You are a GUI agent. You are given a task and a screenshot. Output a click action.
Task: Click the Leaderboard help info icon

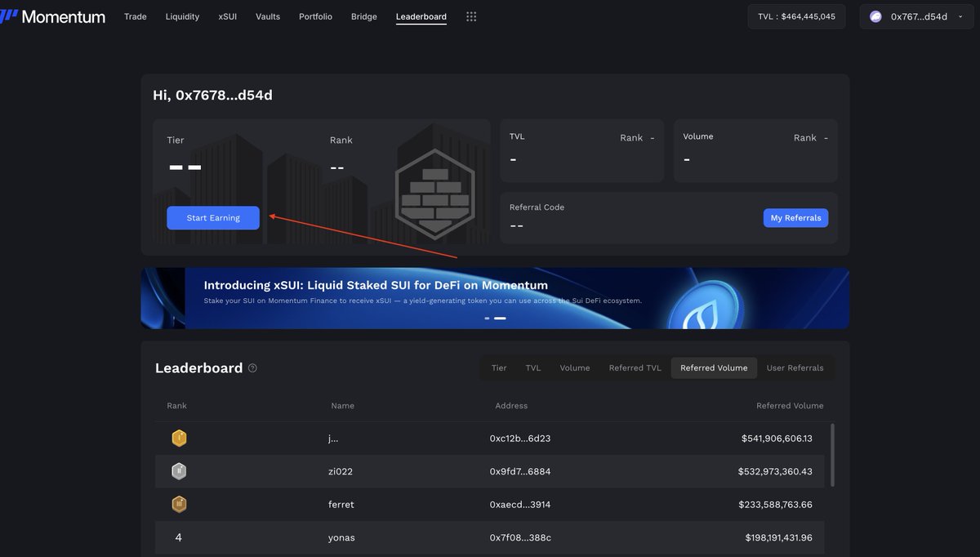(x=252, y=368)
